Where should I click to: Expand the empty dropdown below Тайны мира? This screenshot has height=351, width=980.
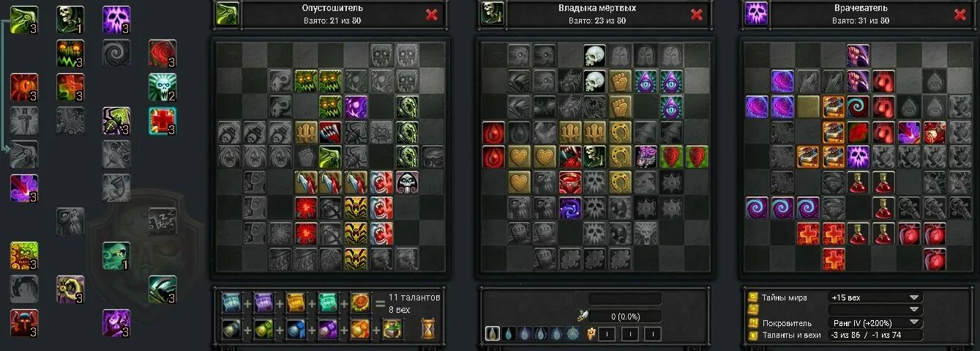point(875,310)
